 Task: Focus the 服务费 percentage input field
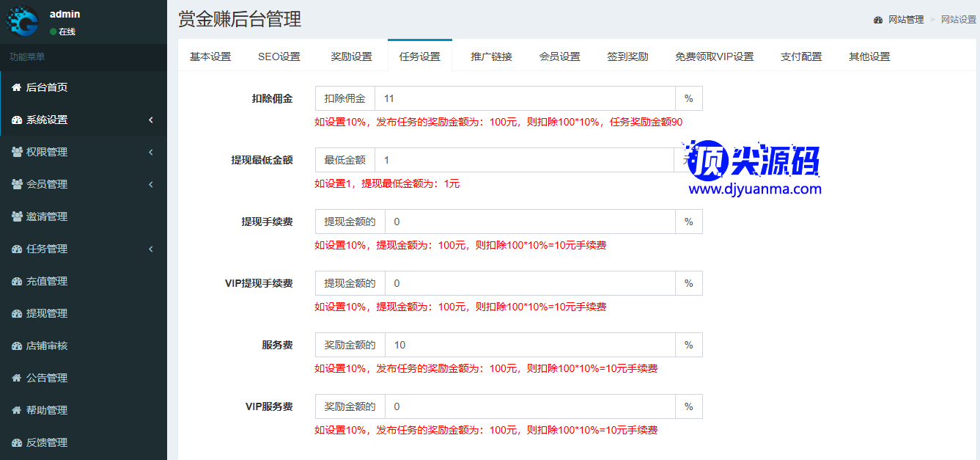(x=529, y=345)
